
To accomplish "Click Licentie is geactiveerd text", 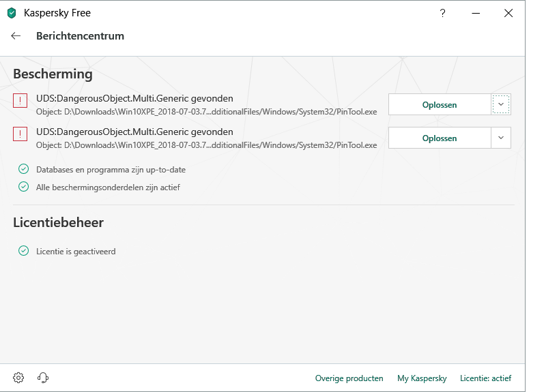I will tap(76, 252).
